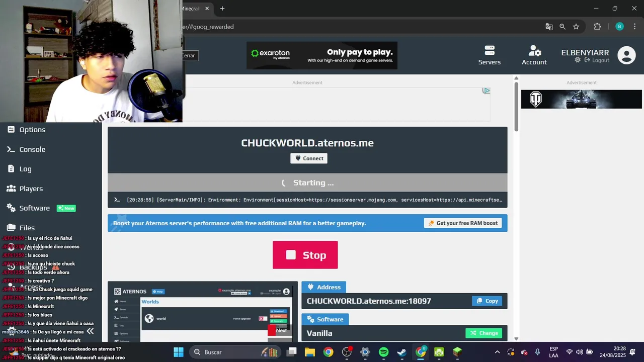Click the Software label above Vanilla
Screen dimensions: 644x362
pyautogui.click(x=325, y=319)
